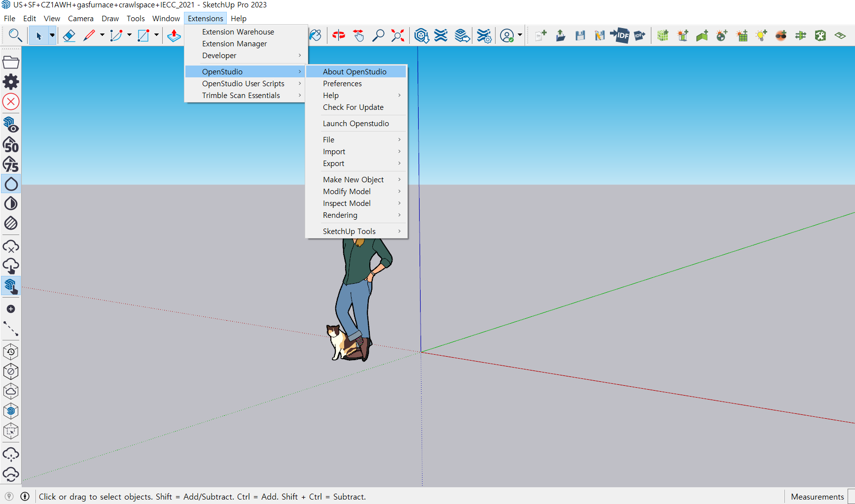
Task: Click the Zoom Extents icon
Action: (398, 35)
